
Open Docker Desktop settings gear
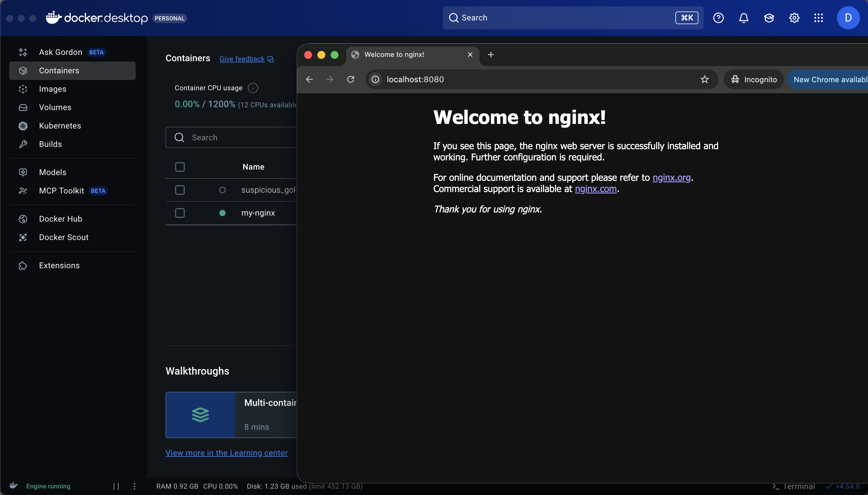[x=794, y=18]
